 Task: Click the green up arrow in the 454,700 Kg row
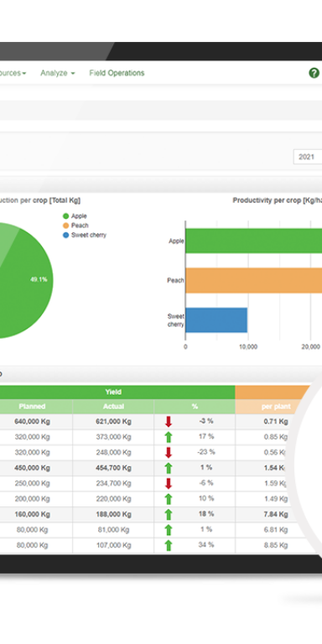pyautogui.click(x=168, y=468)
